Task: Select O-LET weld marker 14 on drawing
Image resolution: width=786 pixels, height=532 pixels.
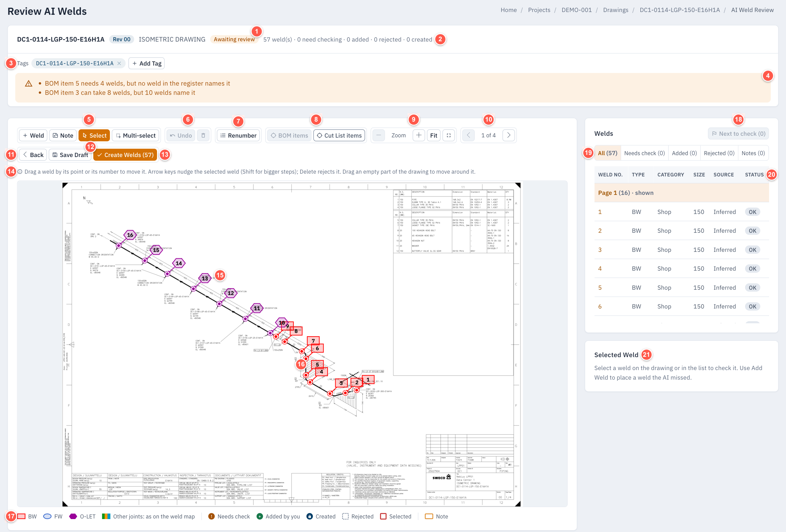Action: click(179, 263)
